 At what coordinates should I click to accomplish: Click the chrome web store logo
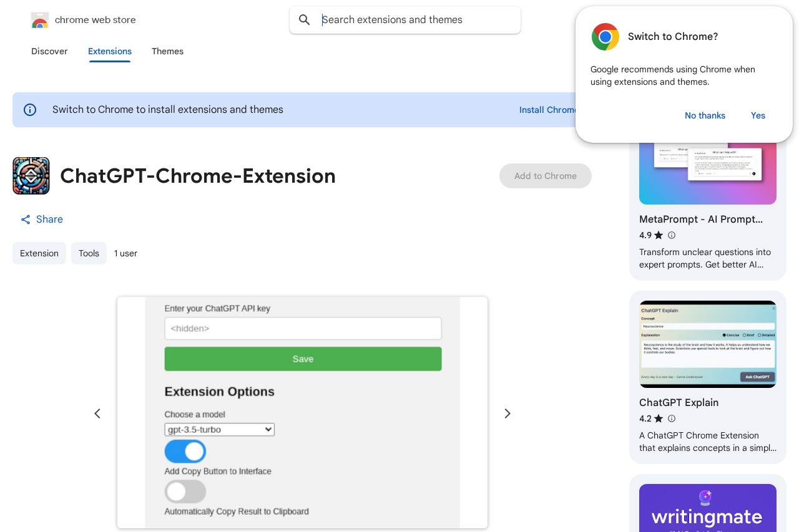click(39, 19)
